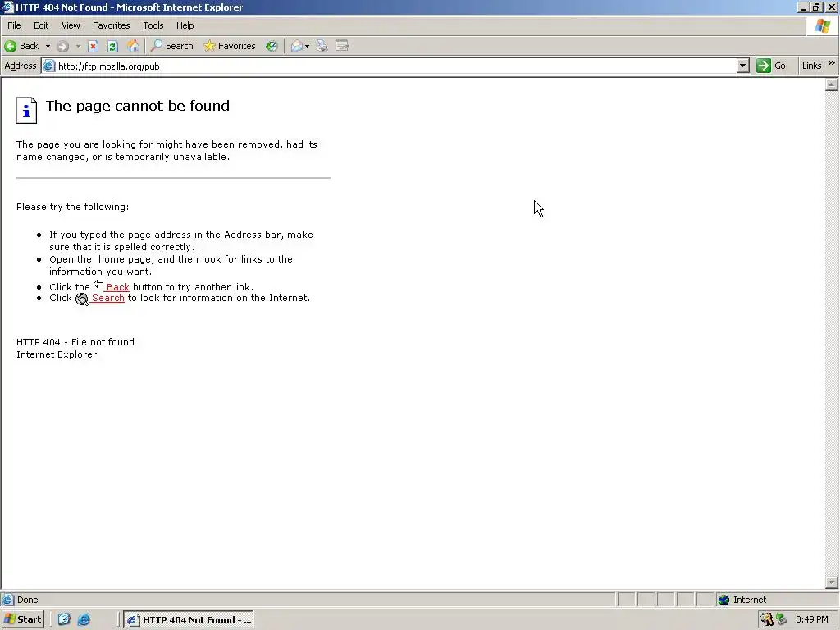Open the Back history dropdown arrow
Screen dimensions: 840x630
tap(48, 46)
